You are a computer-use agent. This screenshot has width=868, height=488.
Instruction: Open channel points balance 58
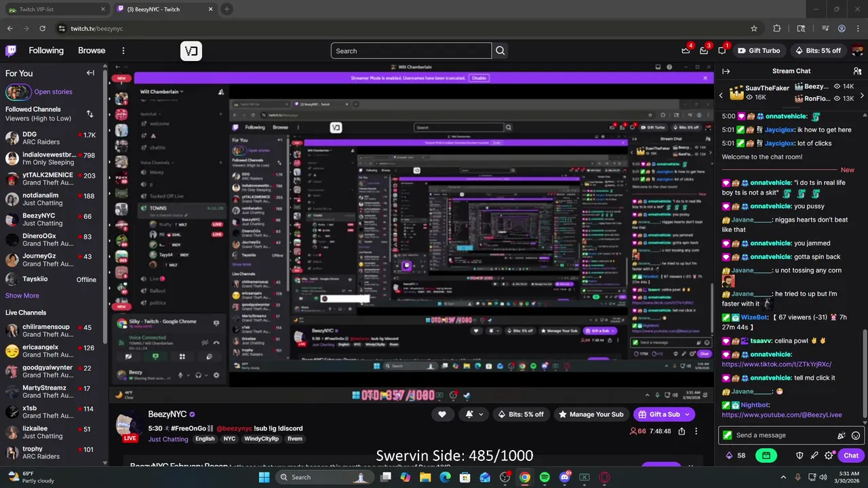pyautogui.click(x=735, y=455)
